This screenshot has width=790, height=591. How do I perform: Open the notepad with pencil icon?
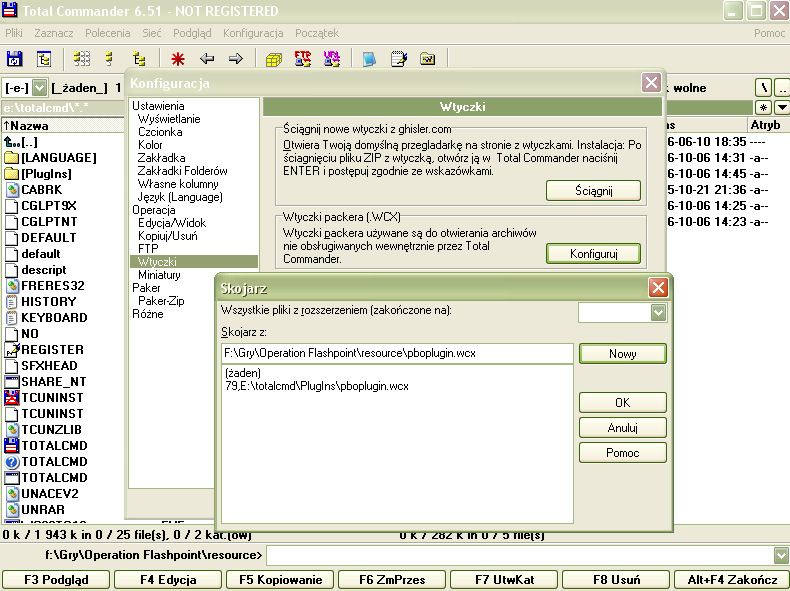(x=399, y=59)
